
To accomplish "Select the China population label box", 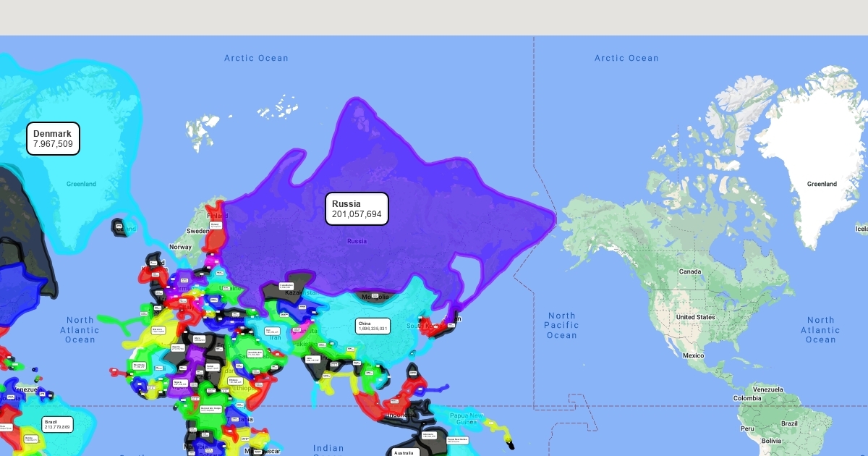I will click(373, 326).
